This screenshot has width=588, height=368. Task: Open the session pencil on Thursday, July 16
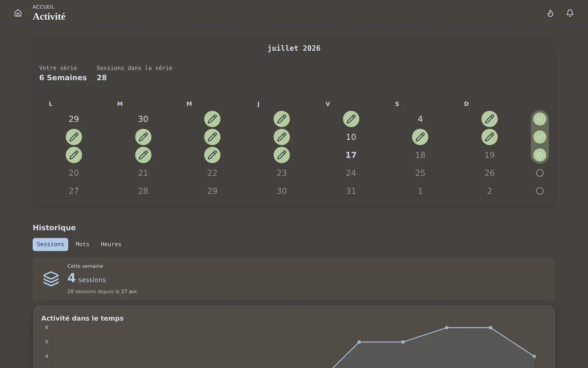click(282, 155)
